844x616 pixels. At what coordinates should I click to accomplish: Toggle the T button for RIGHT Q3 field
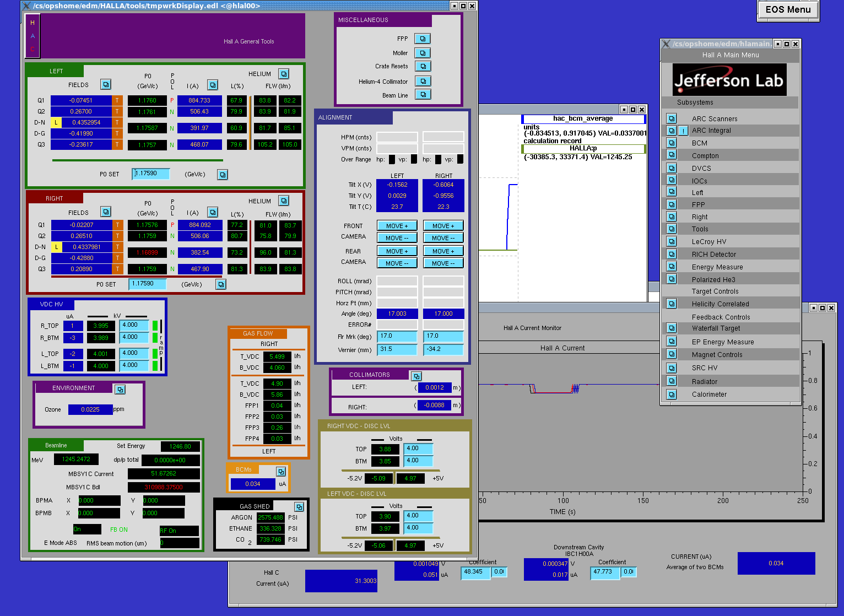(x=118, y=269)
